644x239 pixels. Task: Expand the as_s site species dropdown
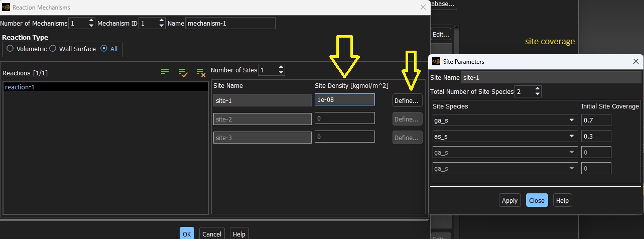[x=504, y=136]
